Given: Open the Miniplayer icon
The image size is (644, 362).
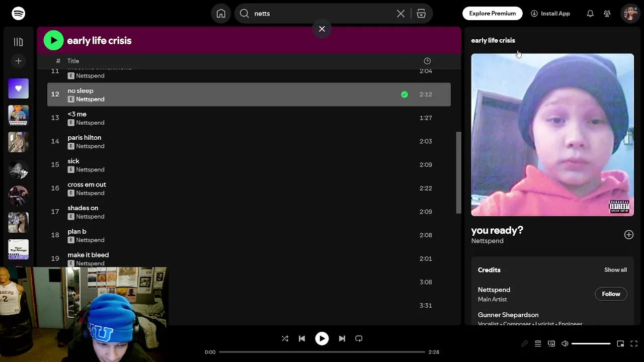Looking at the screenshot, I should click(620, 344).
